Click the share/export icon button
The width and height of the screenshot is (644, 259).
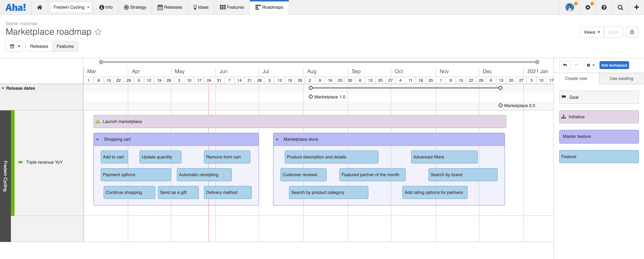click(x=632, y=32)
